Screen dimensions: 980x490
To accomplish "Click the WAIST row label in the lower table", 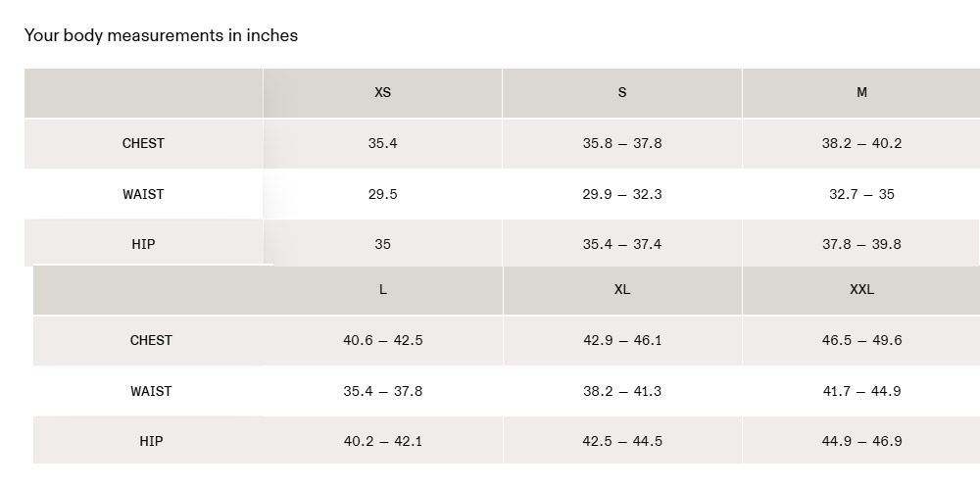I will (151, 391).
